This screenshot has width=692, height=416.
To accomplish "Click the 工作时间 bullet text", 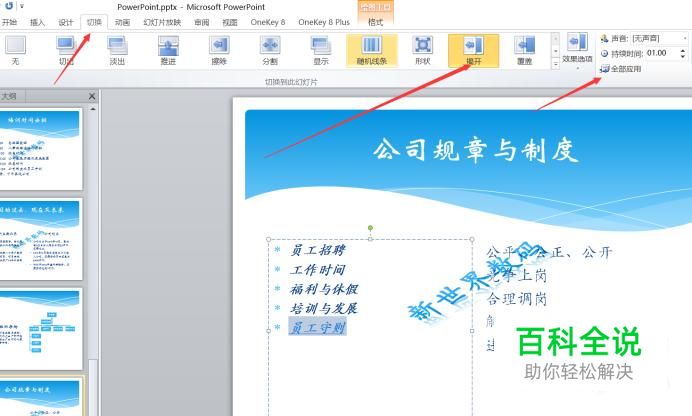I will (x=318, y=270).
